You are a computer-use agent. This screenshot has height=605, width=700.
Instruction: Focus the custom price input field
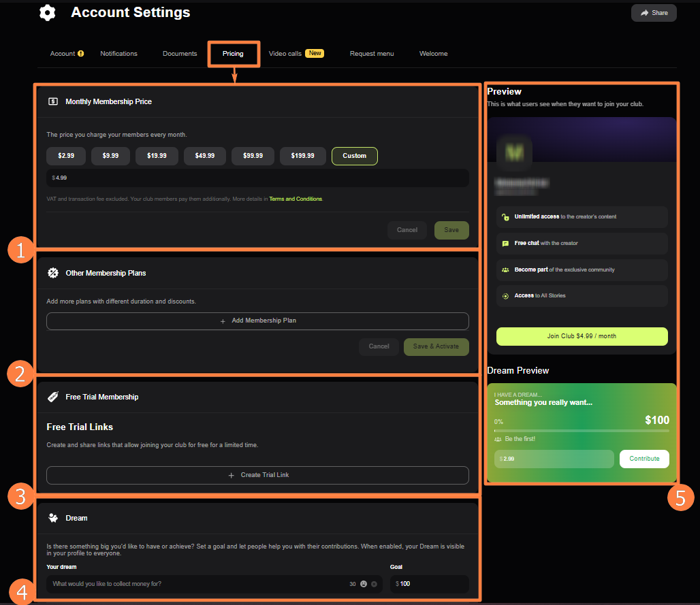coord(257,178)
